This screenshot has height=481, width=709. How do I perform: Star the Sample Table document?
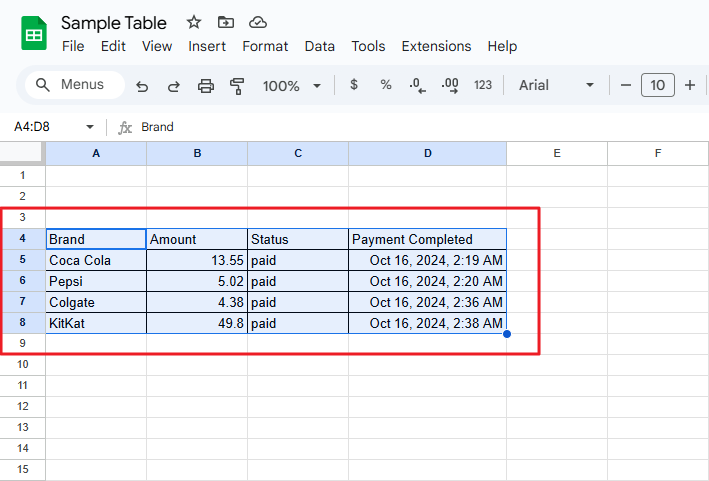[194, 22]
